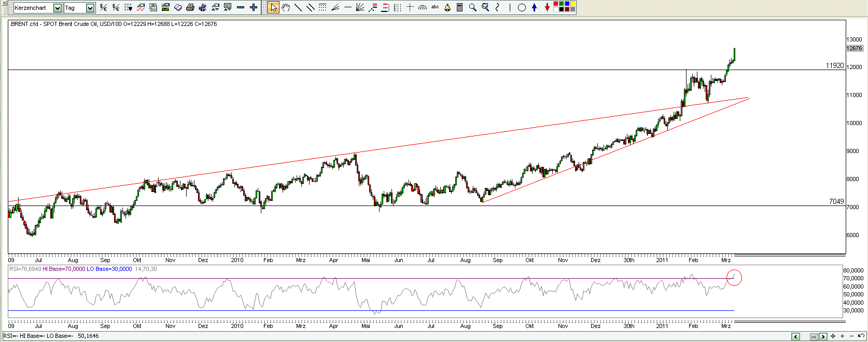Click the chart scrollbar thumb handle

click(x=814, y=336)
